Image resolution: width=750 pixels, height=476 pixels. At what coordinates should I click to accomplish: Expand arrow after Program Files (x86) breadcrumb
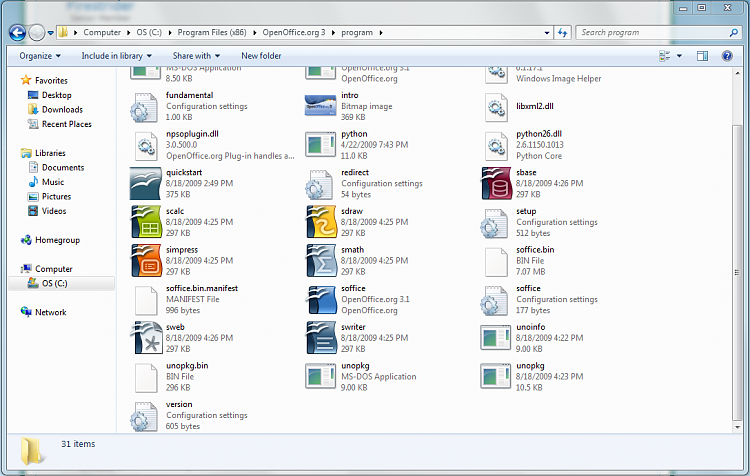pyautogui.click(x=254, y=33)
